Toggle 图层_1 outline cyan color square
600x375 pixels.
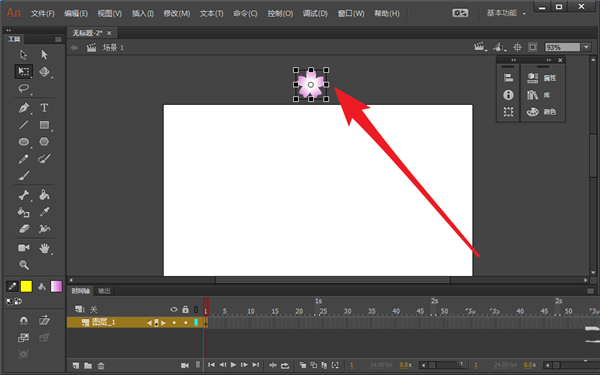pyautogui.click(x=196, y=323)
